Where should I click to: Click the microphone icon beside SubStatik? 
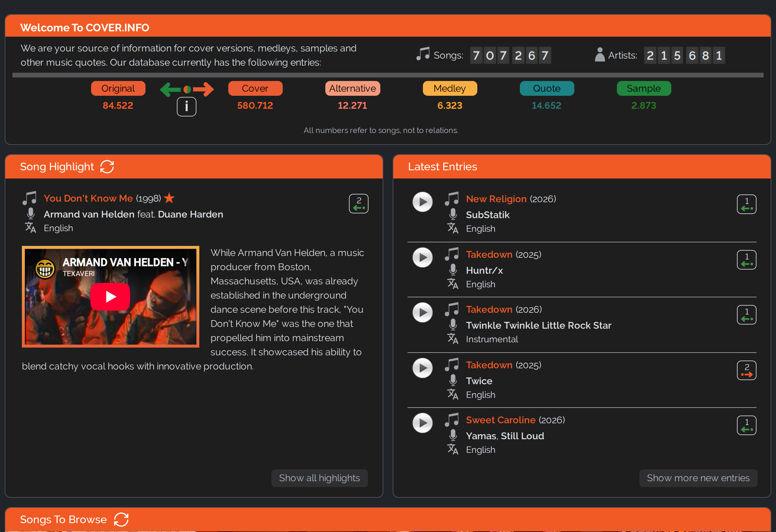tap(453, 214)
